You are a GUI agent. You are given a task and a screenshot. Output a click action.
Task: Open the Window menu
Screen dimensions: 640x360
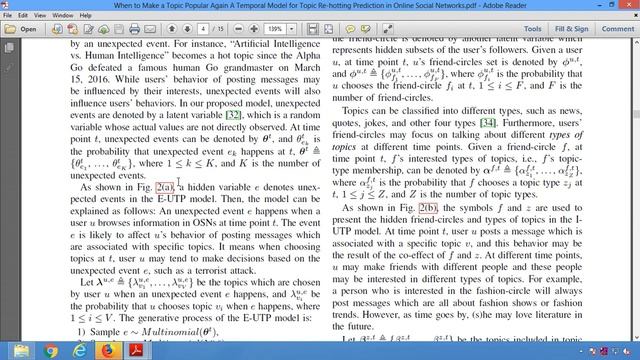[x=62, y=16]
